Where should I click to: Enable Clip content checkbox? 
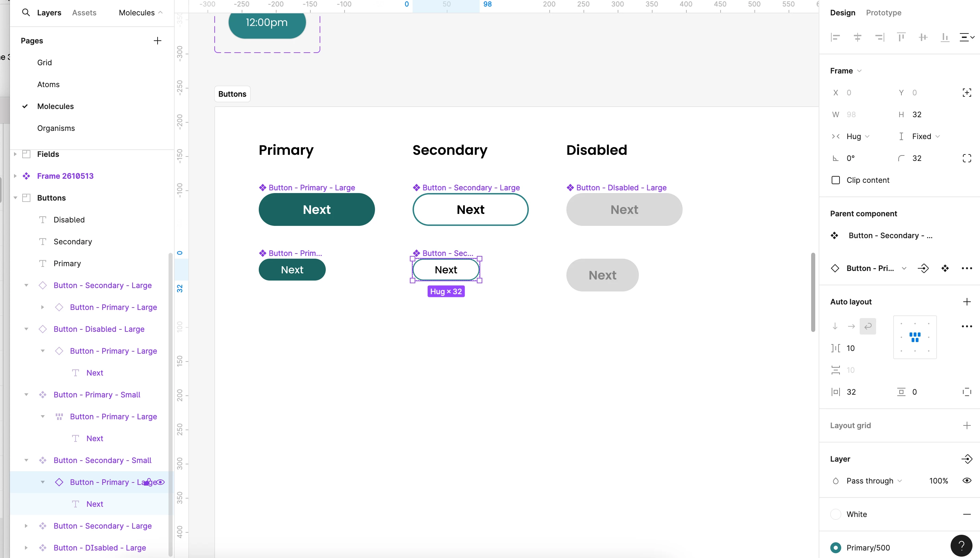click(x=836, y=180)
